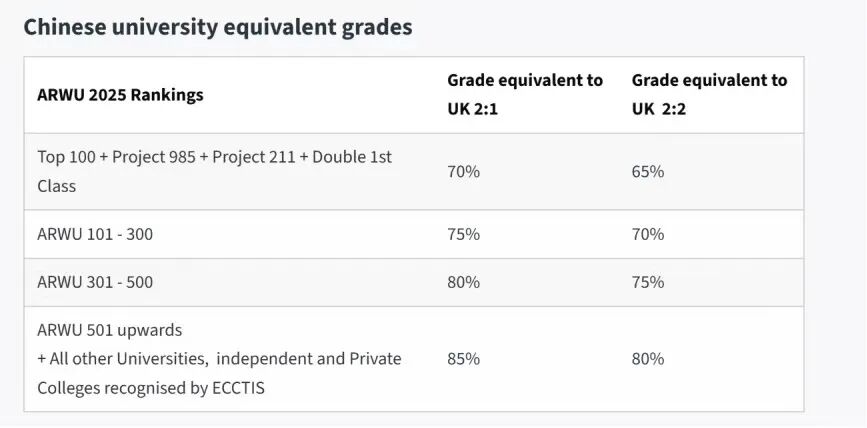Select the "ARWU 101 - 300" row label
The width and height of the screenshot is (867, 428).
(95, 234)
